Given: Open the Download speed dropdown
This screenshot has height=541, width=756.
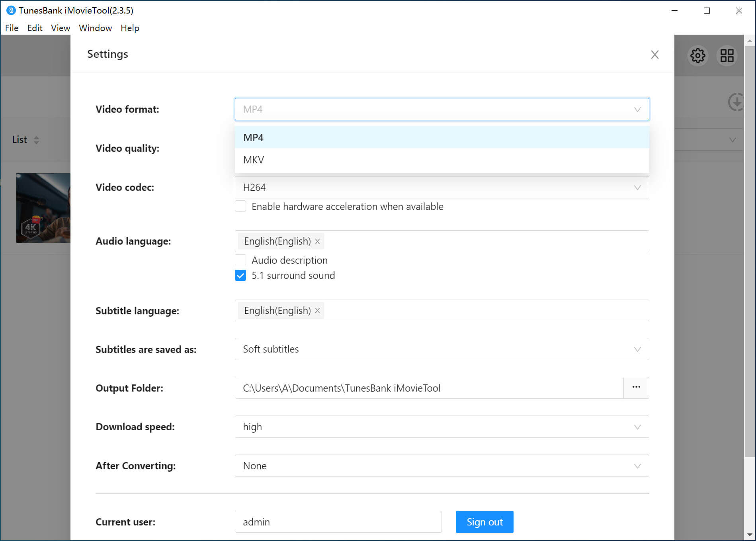Looking at the screenshot, I should coord(442,427).
